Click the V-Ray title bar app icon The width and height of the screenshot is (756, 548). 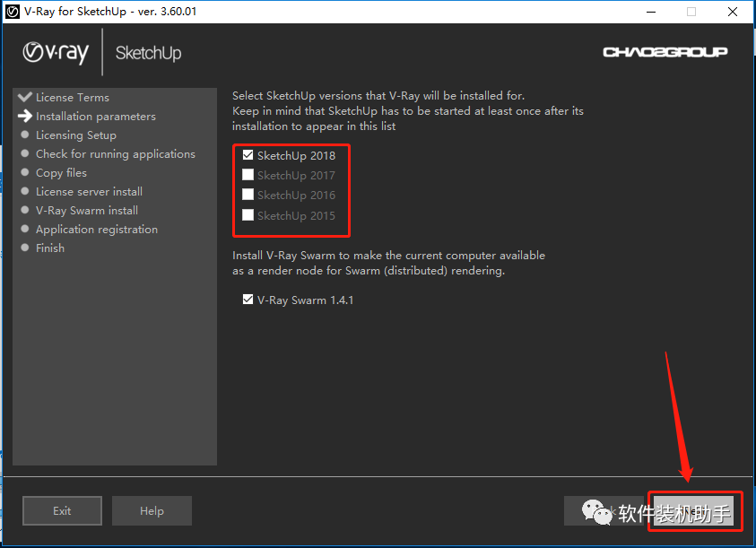13,12
